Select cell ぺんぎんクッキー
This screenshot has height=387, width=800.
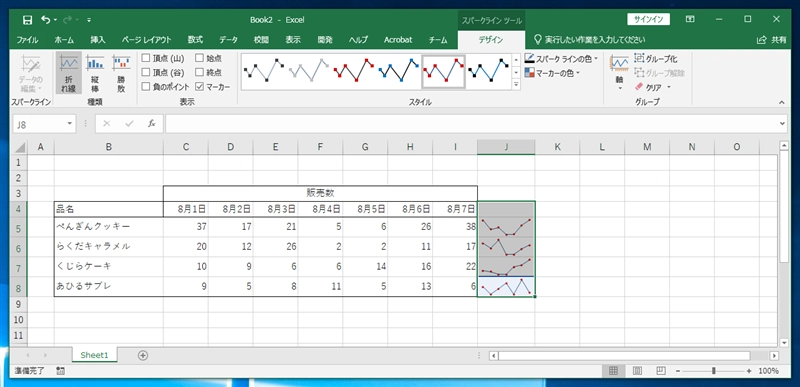click(x=109, y=227)
